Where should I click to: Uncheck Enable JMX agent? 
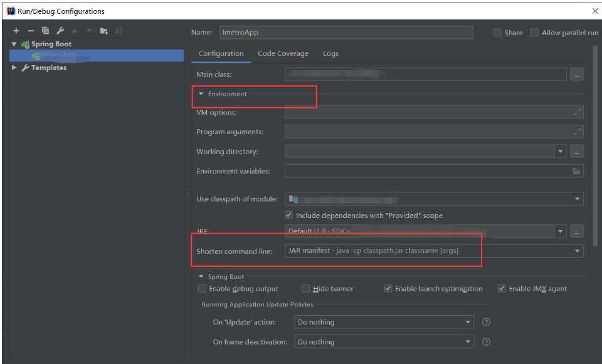(x=502, y=288)
